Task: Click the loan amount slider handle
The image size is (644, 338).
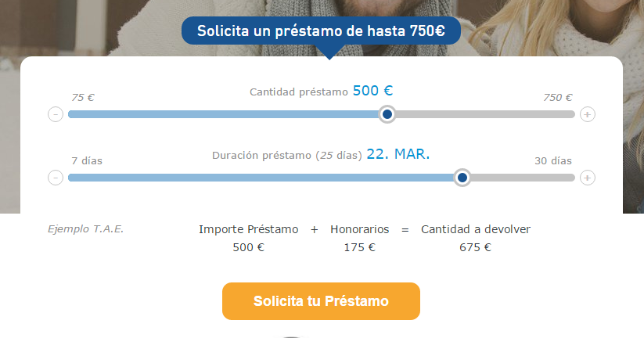Action: point(387,114)
